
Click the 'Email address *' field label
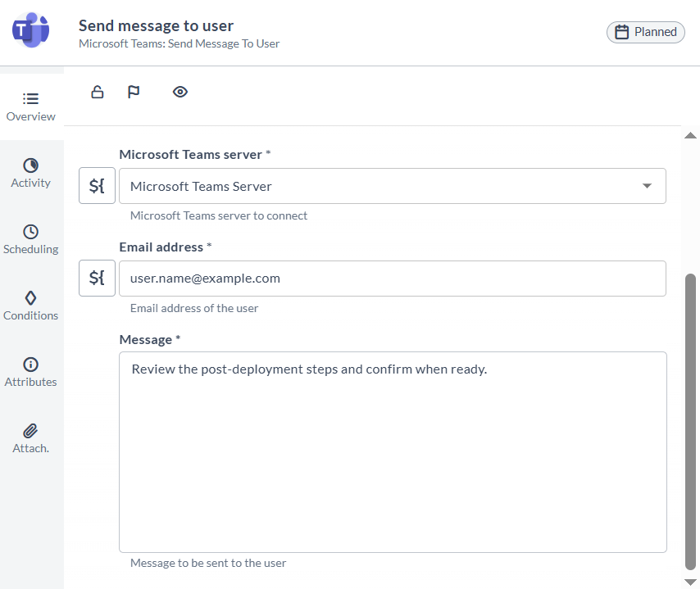click(166, 247)
